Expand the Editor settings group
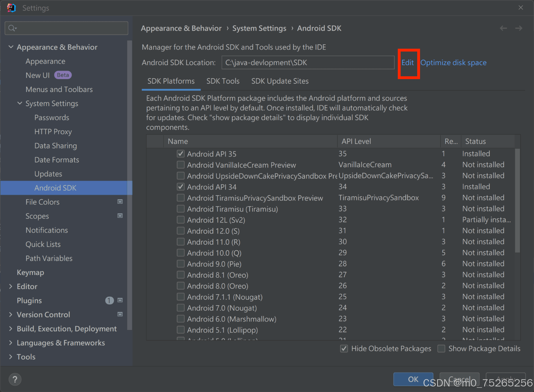This screenshot has height=392, width=534. 11,286
